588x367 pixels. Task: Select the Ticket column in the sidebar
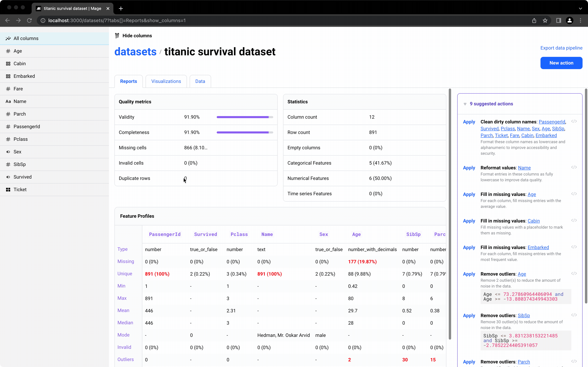[x=20, y=190]
